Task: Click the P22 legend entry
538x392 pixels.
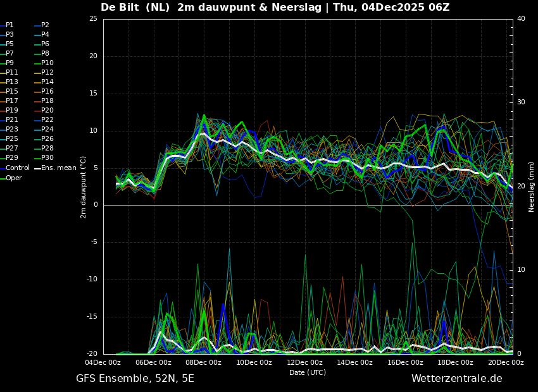Action: 44,120
